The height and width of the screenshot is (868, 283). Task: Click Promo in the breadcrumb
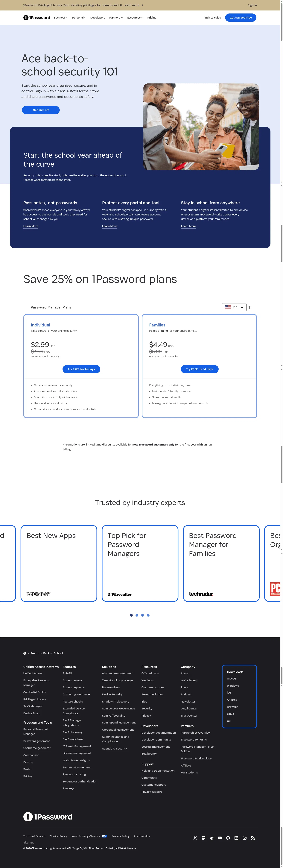[x=35, y=653]
